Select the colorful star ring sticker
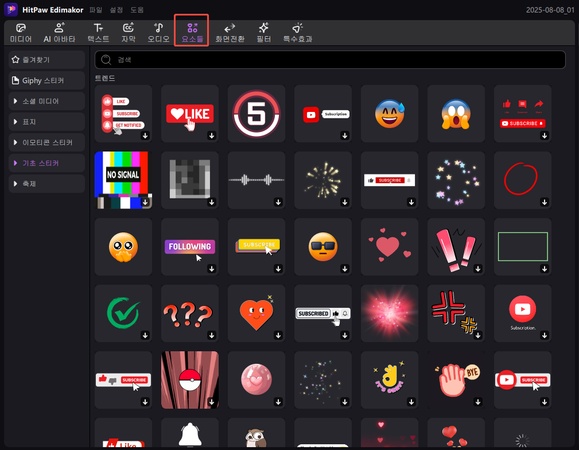579x450 pixels. pos(456,180)
